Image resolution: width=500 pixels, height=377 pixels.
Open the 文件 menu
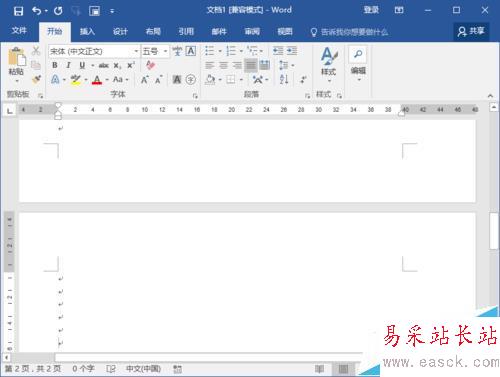click(x=19, y=31)
